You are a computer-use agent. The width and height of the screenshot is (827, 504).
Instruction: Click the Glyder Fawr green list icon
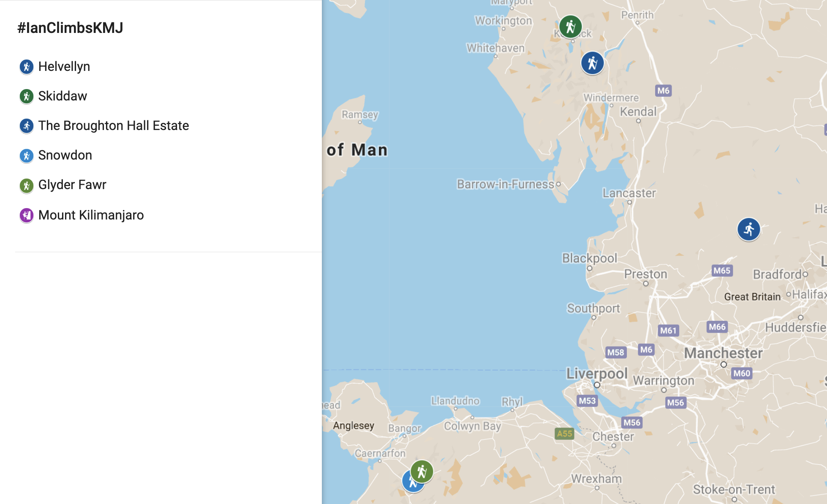[27, 185]
